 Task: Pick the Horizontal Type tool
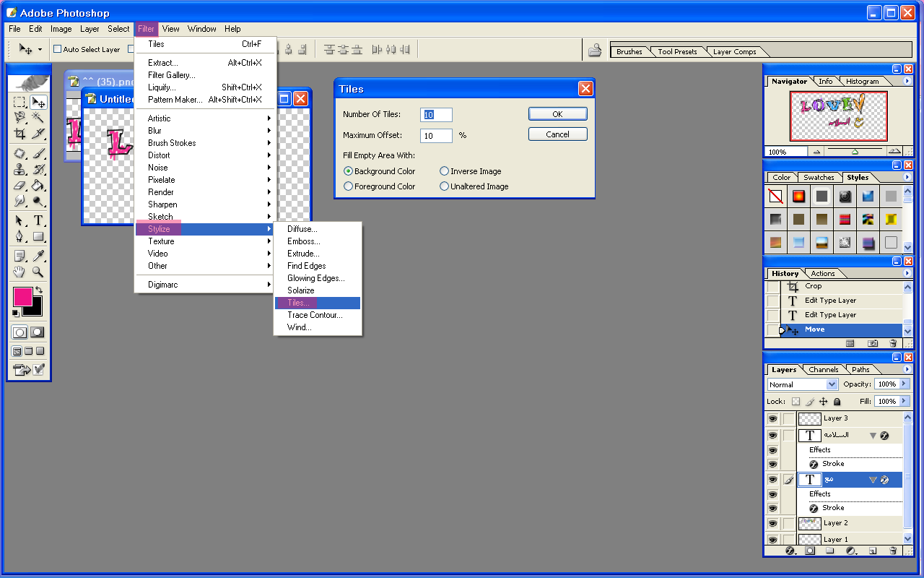pos(38,220)
